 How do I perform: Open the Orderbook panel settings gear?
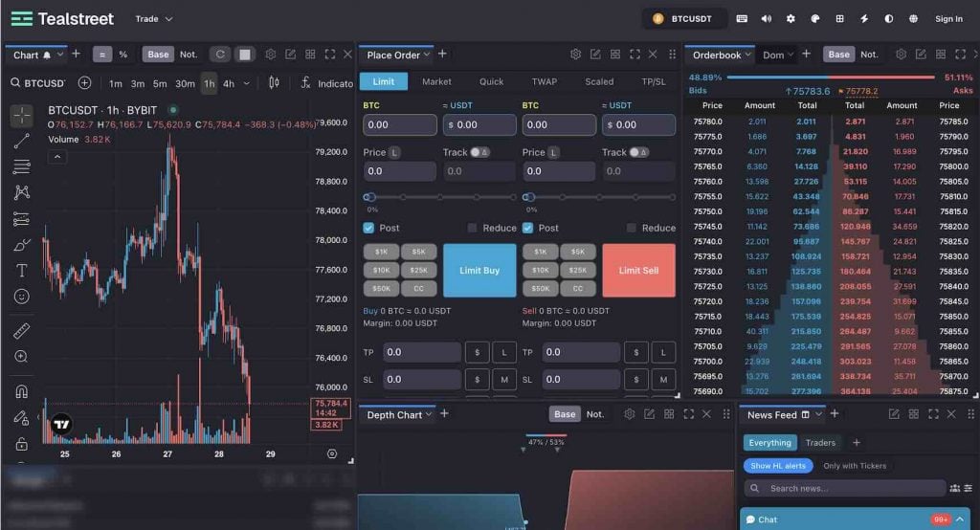pyautogui.click(x=901, y=55)
